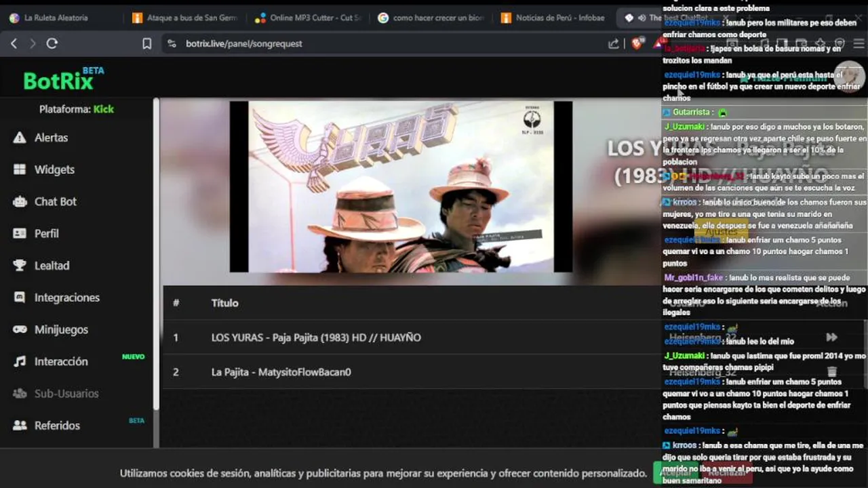
Task: Reload the page with the refresh icon
Action: pos(52,43)
